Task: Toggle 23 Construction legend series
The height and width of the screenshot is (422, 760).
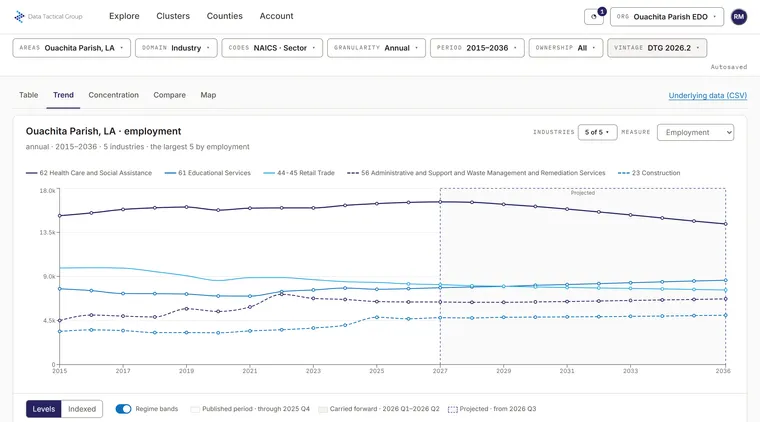Action: [649, 173]
